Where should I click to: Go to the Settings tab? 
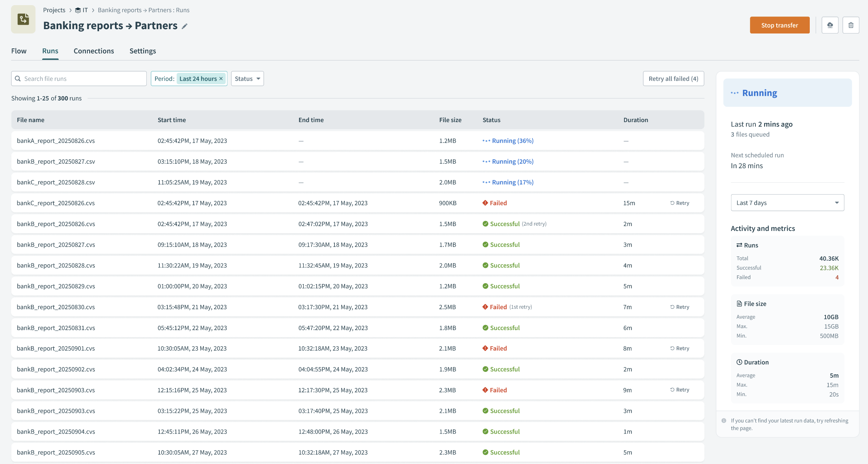pyautogui.click(x=142, y=51)
